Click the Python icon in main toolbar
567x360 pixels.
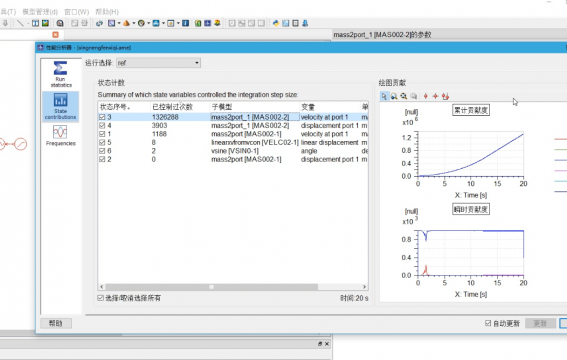click(276, 23)
